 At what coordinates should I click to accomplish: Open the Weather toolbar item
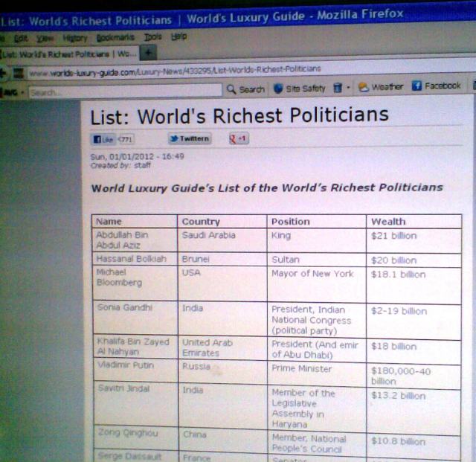point(380,87)
